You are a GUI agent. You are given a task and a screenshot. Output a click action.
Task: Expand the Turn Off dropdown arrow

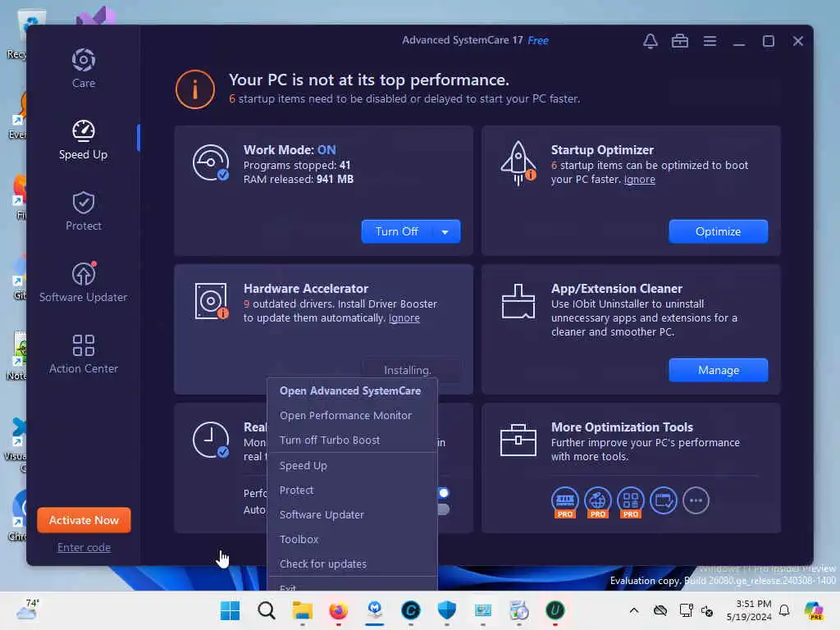(445, 232)
